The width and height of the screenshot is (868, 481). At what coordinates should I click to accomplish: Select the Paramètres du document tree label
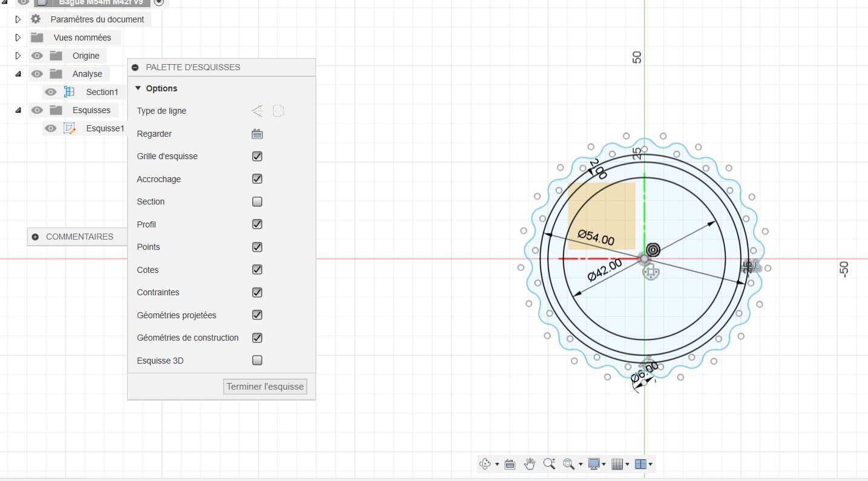pos(97,19)
